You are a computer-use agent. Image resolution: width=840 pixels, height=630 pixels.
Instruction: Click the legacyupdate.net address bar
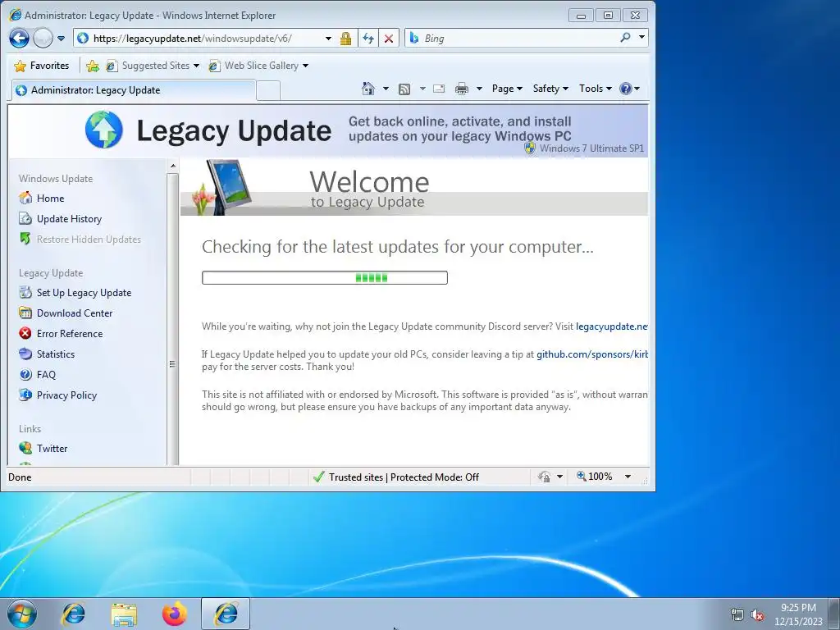199,39
